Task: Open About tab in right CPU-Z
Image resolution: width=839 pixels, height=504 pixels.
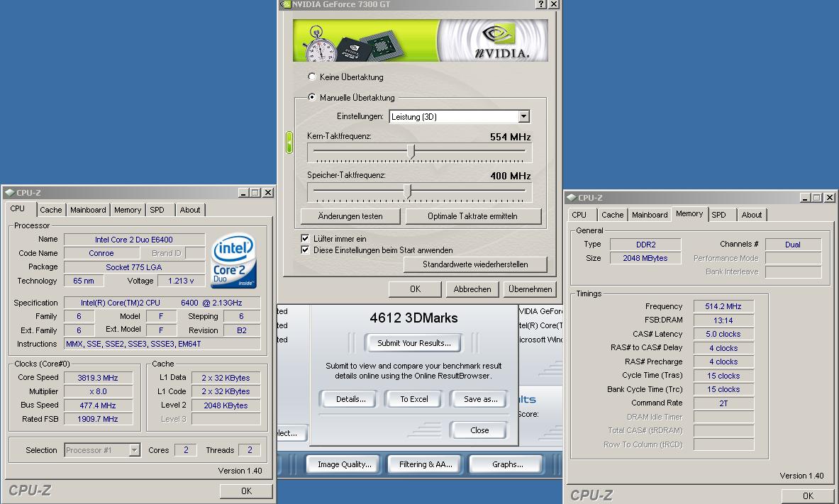Action: point(751,215)
